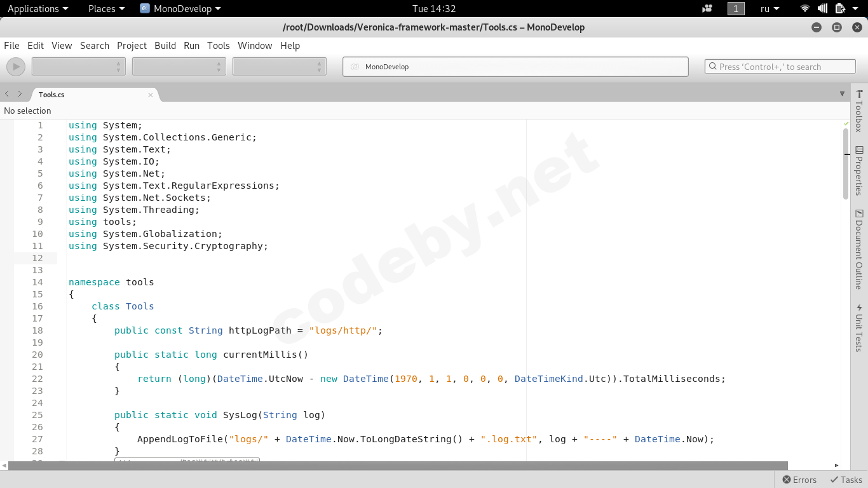
Task: Expand the first configuration dropdown in toolbar
Action: pos(78,67)
